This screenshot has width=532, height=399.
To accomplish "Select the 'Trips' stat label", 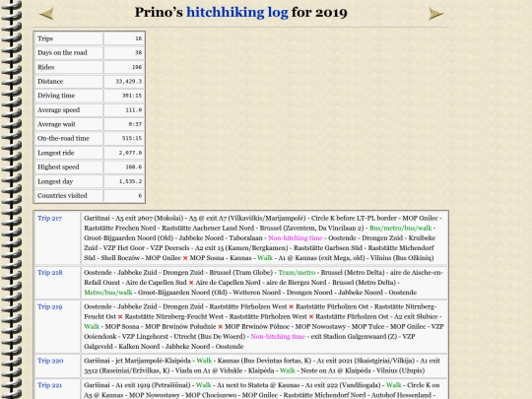I will [45, 38].
